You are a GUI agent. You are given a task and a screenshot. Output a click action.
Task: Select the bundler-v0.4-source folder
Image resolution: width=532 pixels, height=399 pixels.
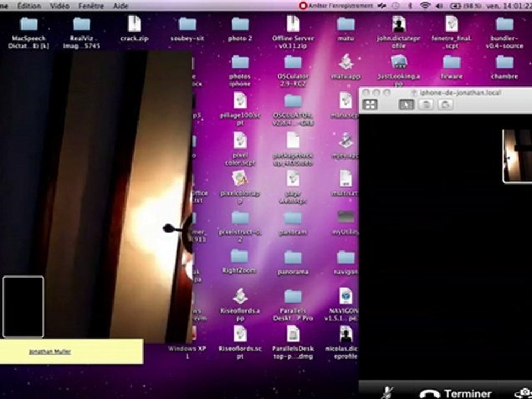[x=504, y=32]
